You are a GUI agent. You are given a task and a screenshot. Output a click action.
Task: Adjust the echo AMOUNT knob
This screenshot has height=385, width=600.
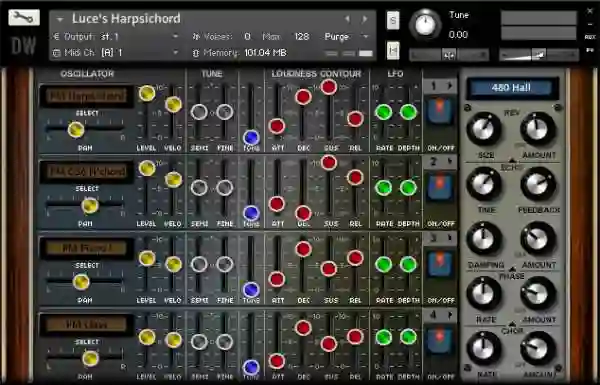[538, 239]
